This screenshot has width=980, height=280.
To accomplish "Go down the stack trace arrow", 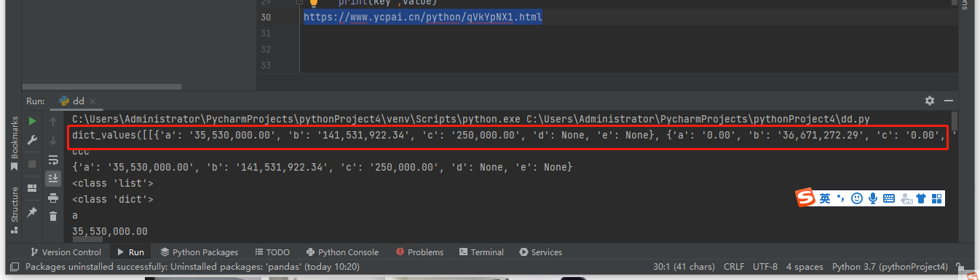I will click(x=53, y=140).
